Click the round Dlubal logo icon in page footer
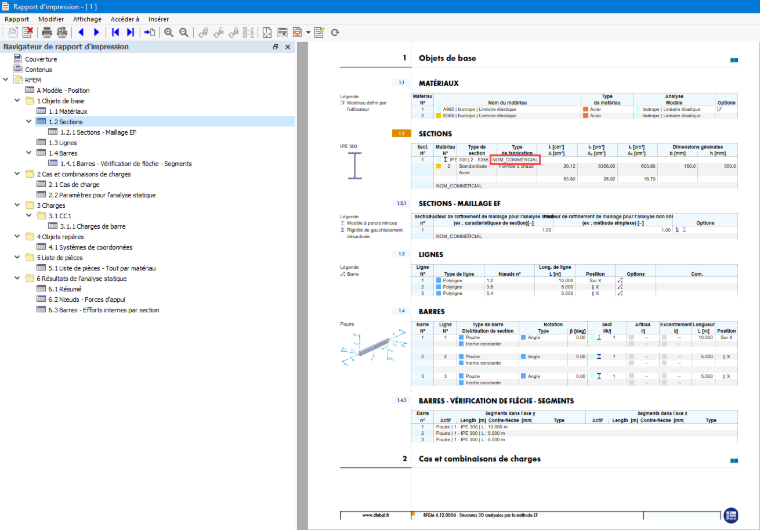The height and width of the screenshot is (530, 760). (x=731, y=515)
